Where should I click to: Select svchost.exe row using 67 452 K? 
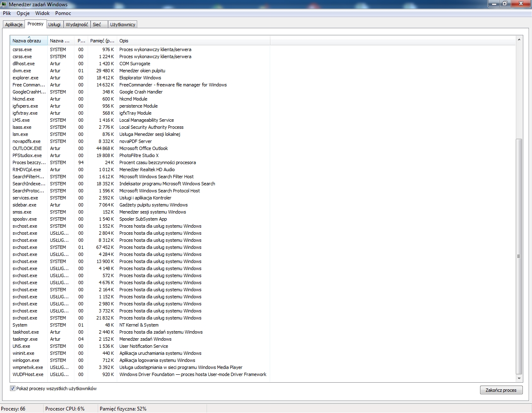point(140,247)
